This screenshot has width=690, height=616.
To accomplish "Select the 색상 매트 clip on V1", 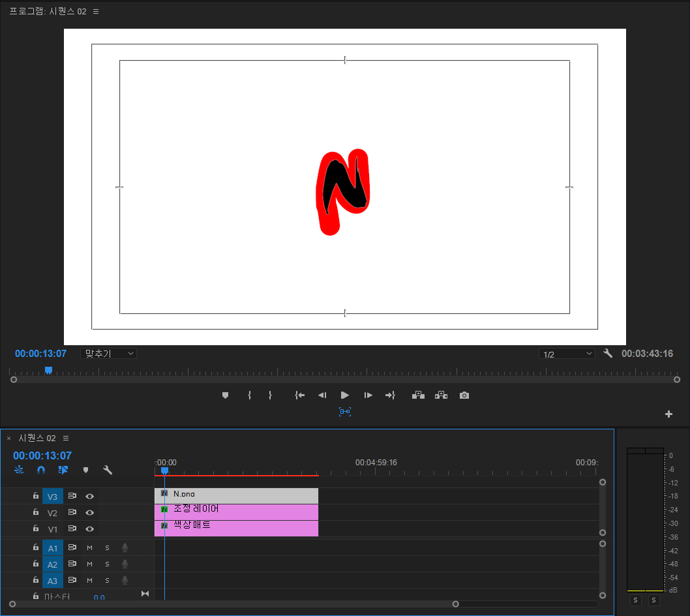I will pos(236,529).
